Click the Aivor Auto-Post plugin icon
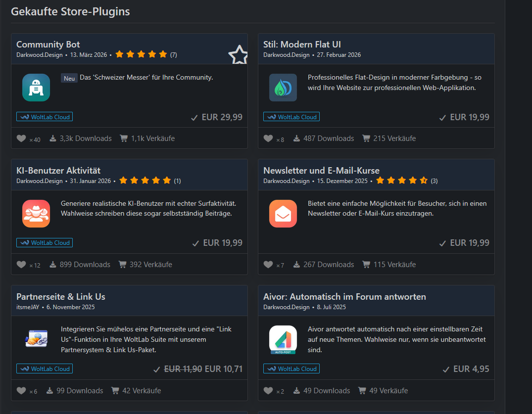Image resolution: width=532 pixels, height=414 pixels. click(x=283, y=339)
